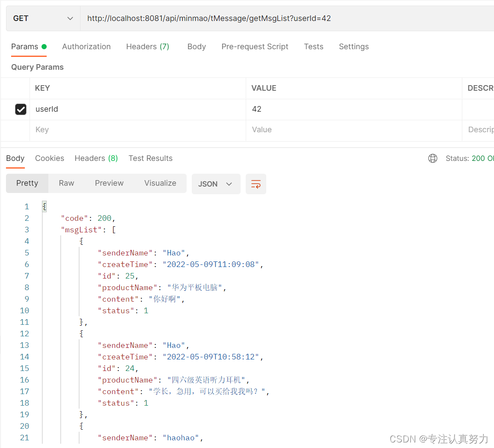The width and height of the screenshot is (494, 448).
Task: Click the globe network information icon
Action: pyautogui.click(x=432, y=158)
